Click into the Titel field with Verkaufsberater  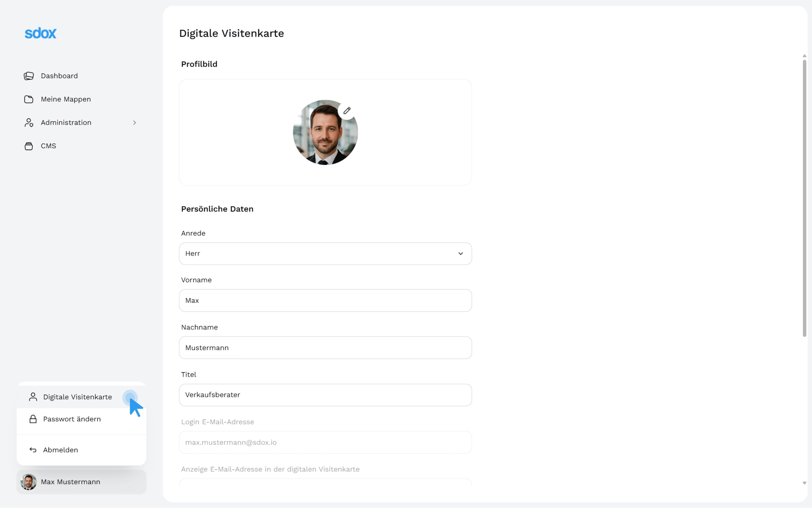[325, 395]
